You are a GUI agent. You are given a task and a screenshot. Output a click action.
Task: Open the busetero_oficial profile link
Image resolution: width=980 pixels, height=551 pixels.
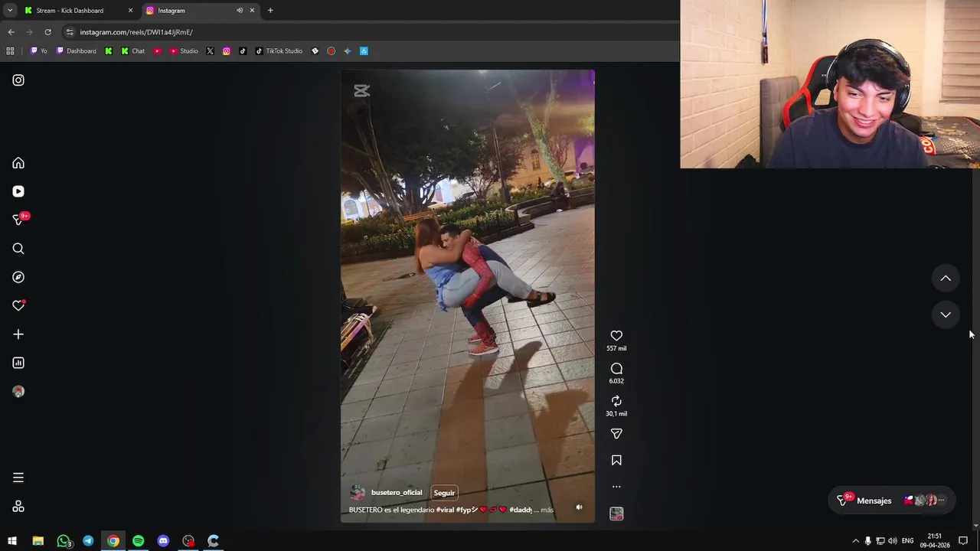click(x=397, y=493)
